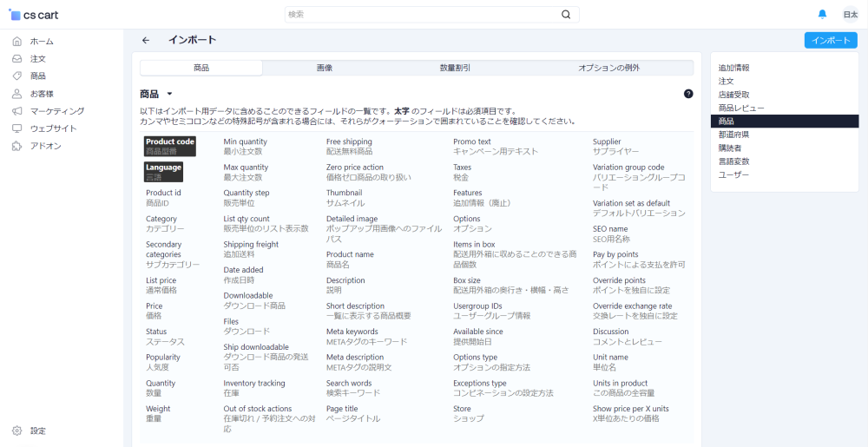
Task: Open ホーム in the sidebar
Action: tap(42, 42)
